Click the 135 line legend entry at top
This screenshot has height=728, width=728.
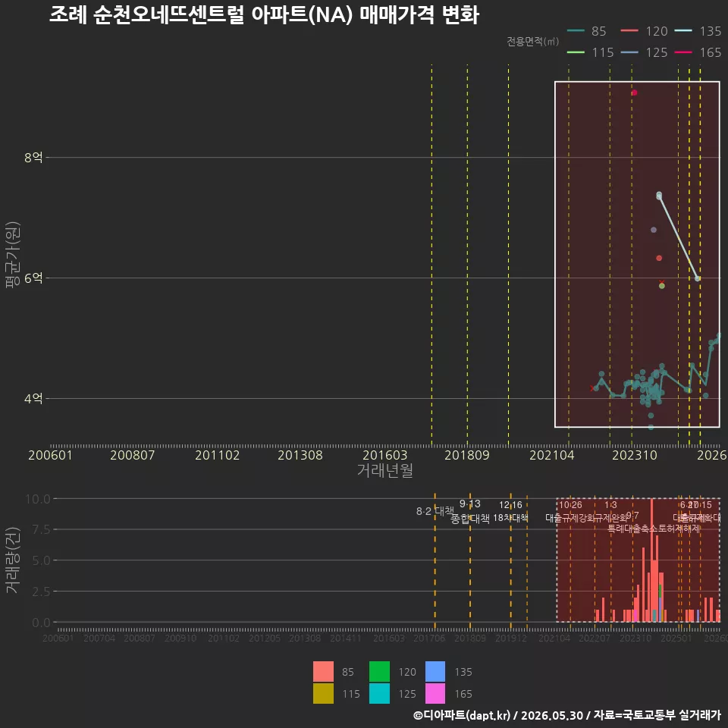point(698,31)
